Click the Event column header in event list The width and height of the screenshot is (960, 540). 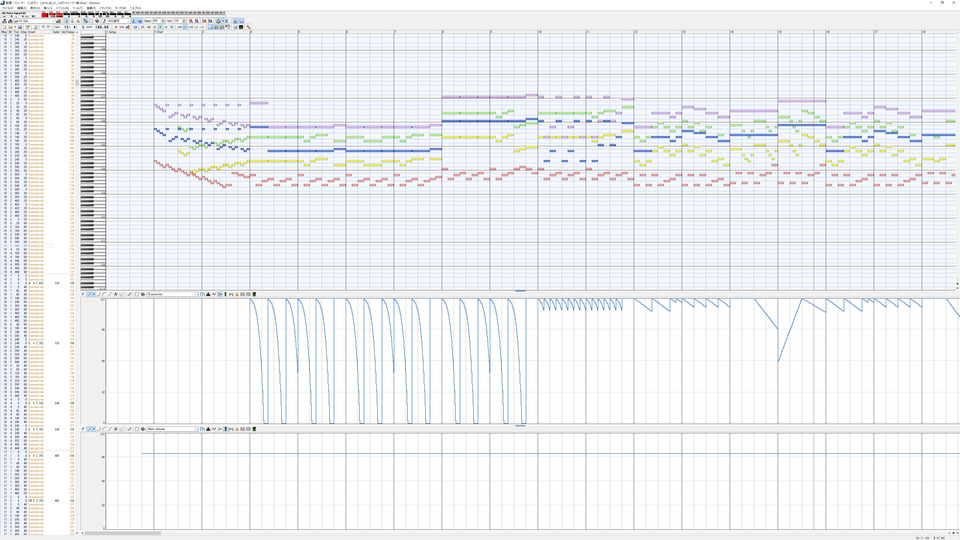click(x=32, y=32)
